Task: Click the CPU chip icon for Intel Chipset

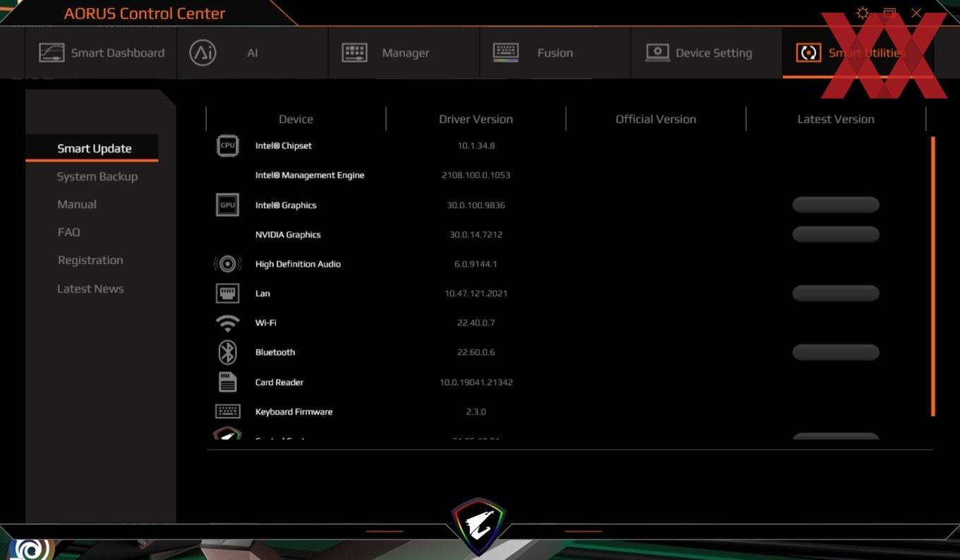Action: pyautogui.click(x=227, y=146)
